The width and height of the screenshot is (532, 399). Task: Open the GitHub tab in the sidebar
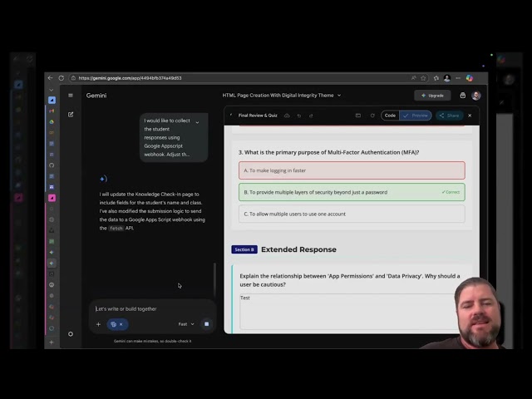[x=52, y=165]
